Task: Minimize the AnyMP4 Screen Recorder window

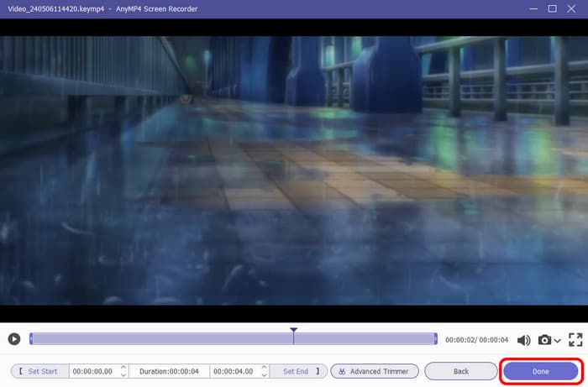Action: [533, 8]
